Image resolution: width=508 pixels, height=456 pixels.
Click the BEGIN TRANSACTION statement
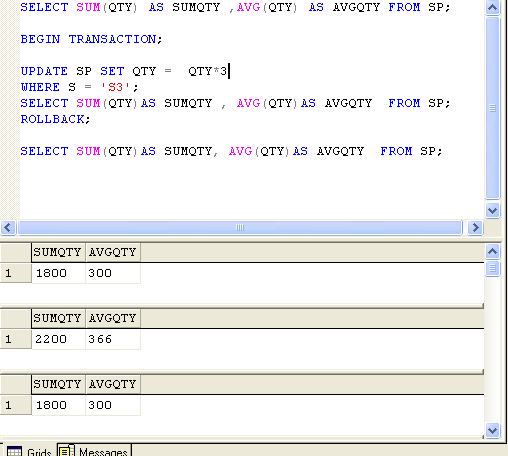pyautogui.click(x=91, y=39)
